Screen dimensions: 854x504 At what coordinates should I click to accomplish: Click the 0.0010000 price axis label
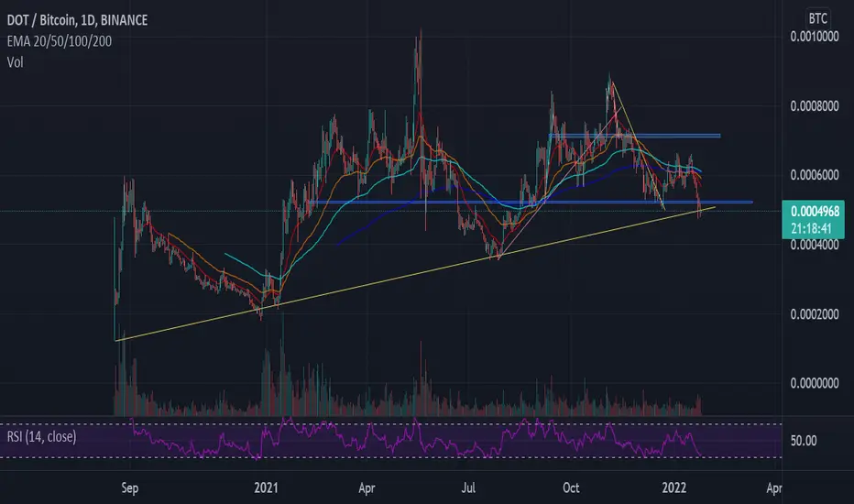(x=815, y=37)
